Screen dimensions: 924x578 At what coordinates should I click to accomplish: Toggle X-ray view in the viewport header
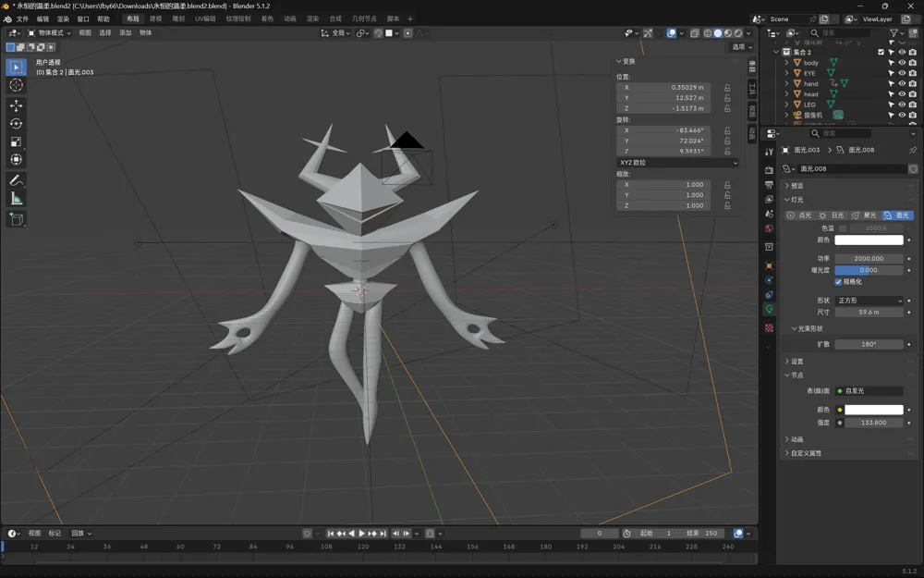[695, 33]
